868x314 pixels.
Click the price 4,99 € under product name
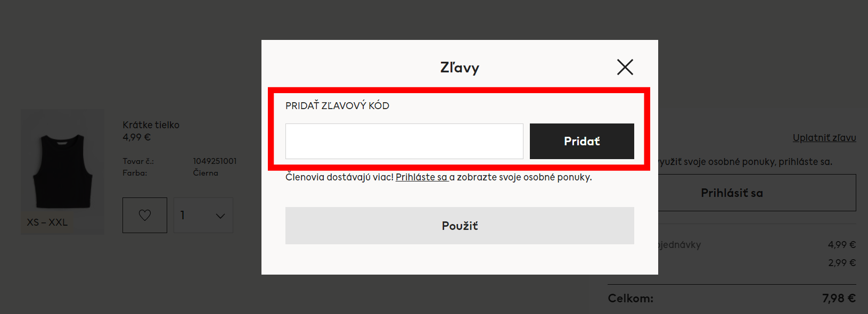(x=135, y=137)
